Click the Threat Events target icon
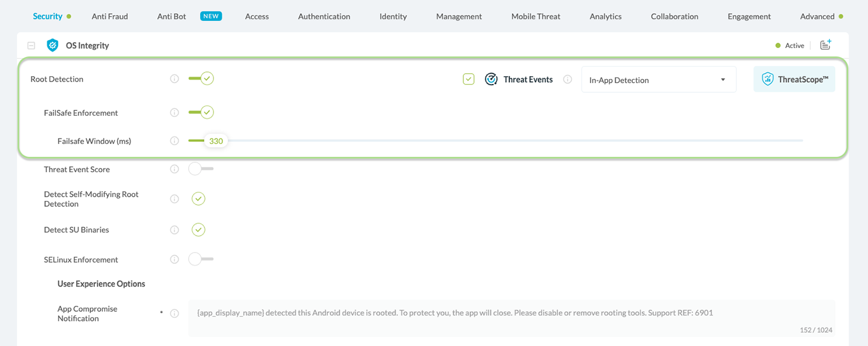This screenshot has height=346, width=868. 491,79
